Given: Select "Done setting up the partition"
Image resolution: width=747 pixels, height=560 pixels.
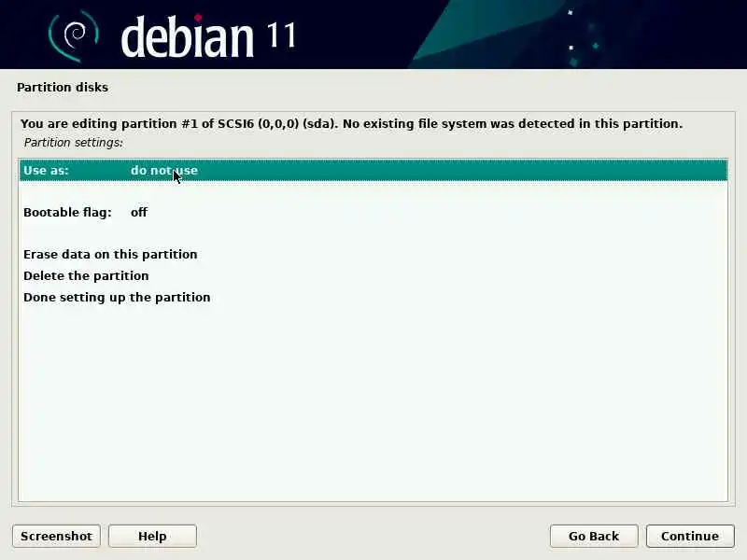Looking at the screenshot, I should pyautogui.click(x=117, y=297).
